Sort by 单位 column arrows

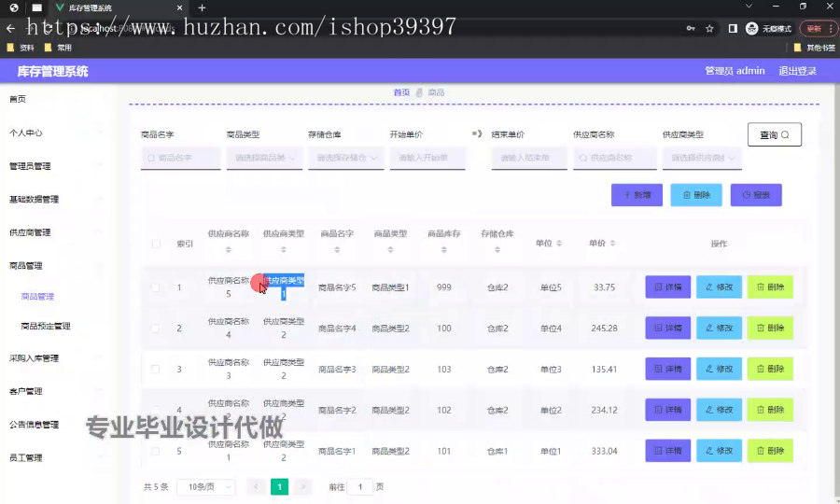point(559,244)
